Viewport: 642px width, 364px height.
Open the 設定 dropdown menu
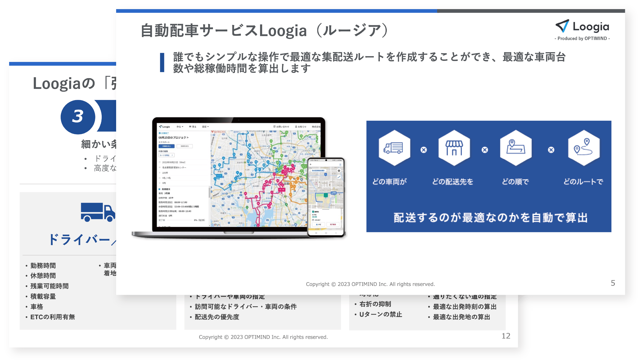[206, 127]
